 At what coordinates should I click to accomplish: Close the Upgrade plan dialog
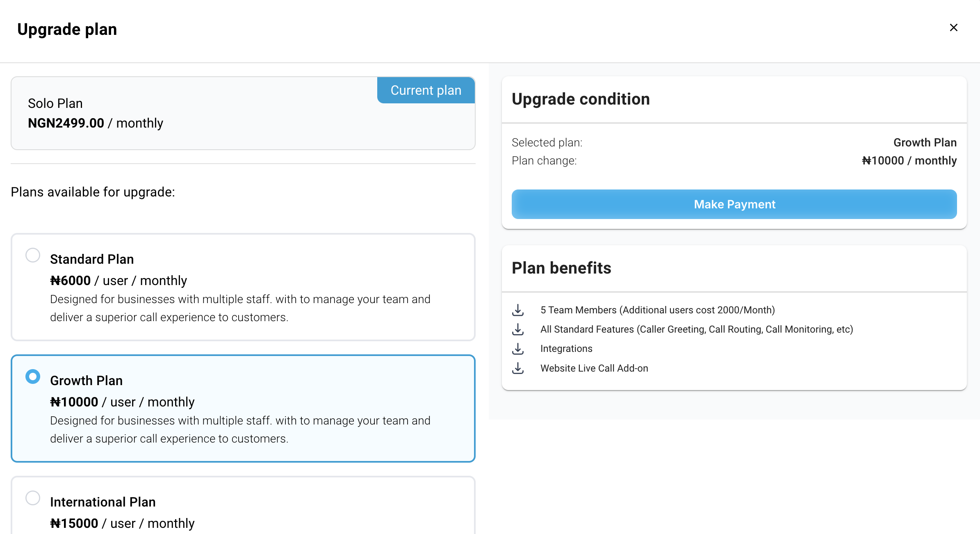click(954, 27)
